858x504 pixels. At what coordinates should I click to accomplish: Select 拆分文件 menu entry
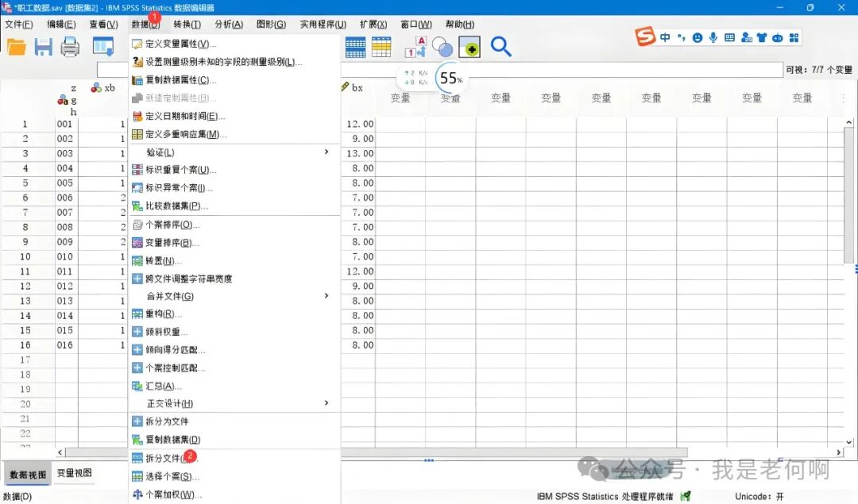(x=234, y=458)
